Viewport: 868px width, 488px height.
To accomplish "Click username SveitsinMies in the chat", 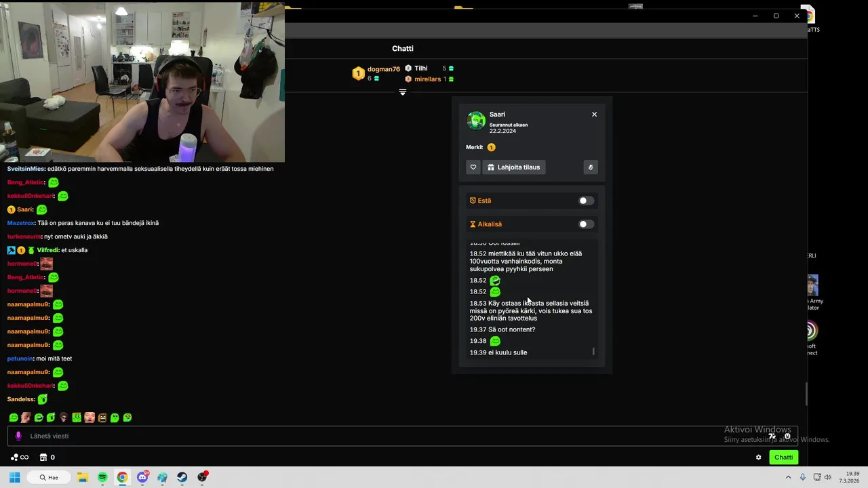I will point(26,169).
